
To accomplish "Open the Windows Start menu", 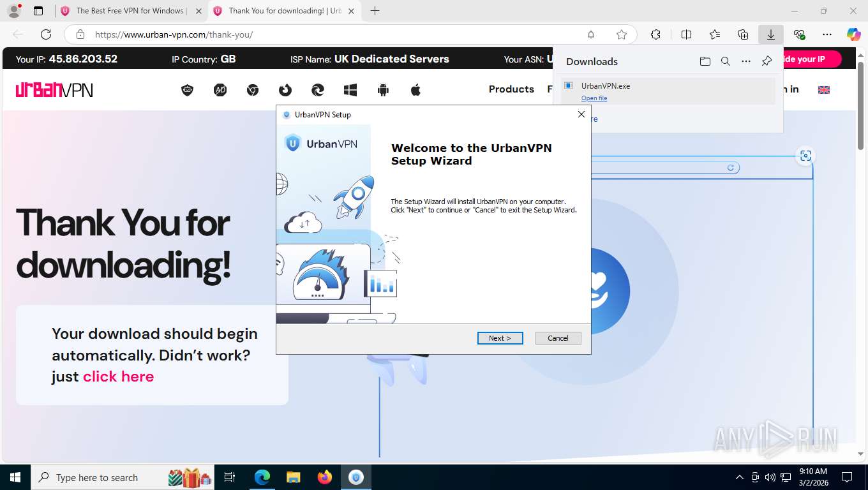I will coord(15,477).
